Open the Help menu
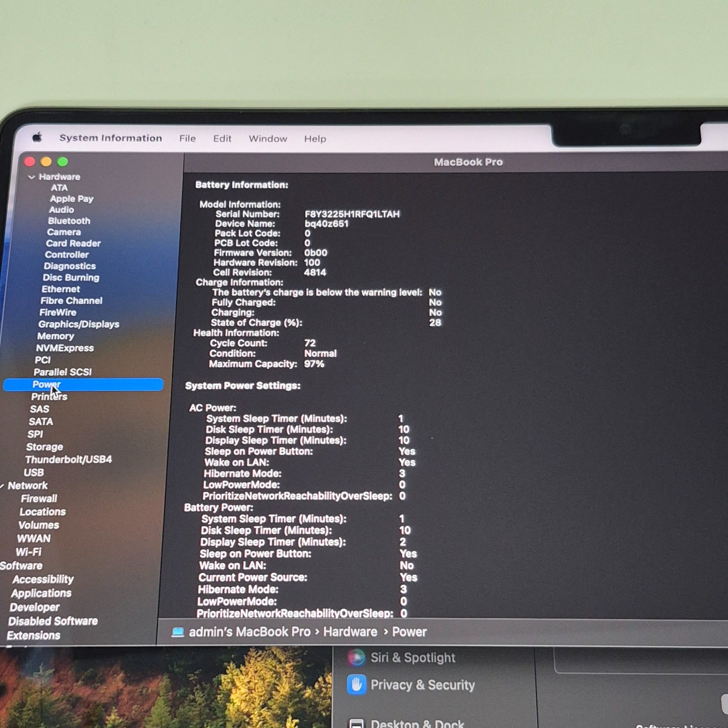This screenshot has height=728, width=728. pyautogui.click(x=315, y=139)
